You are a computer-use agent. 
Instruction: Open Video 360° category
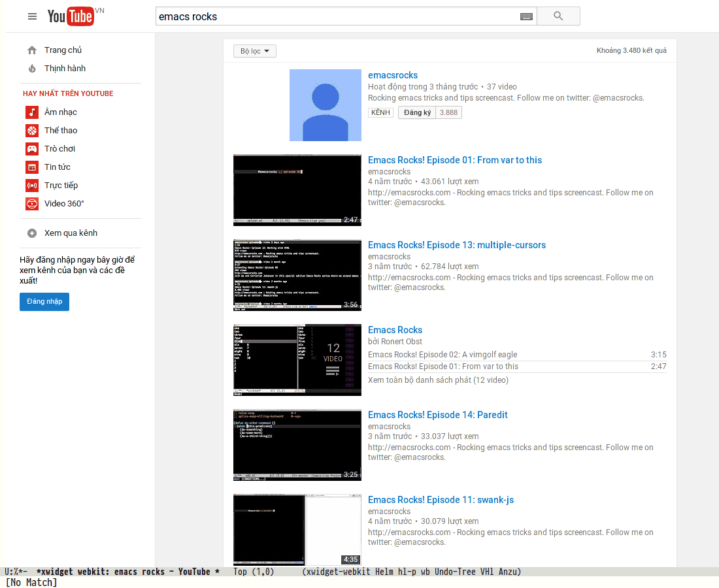[64, 204]
